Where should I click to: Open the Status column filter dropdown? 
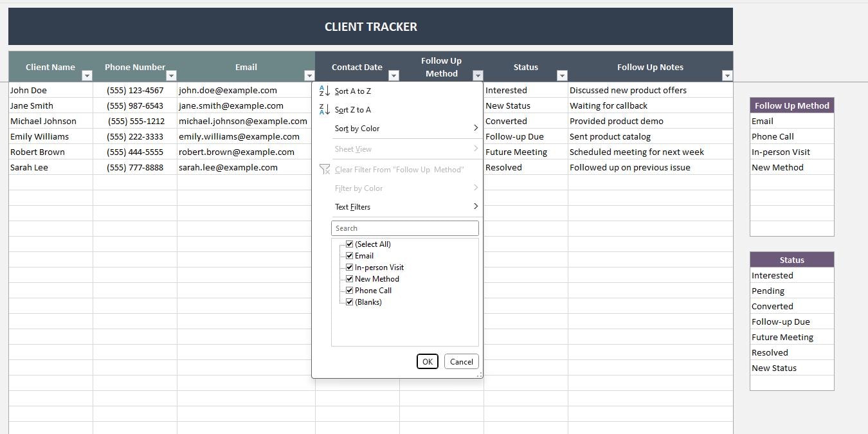[562, 75]
